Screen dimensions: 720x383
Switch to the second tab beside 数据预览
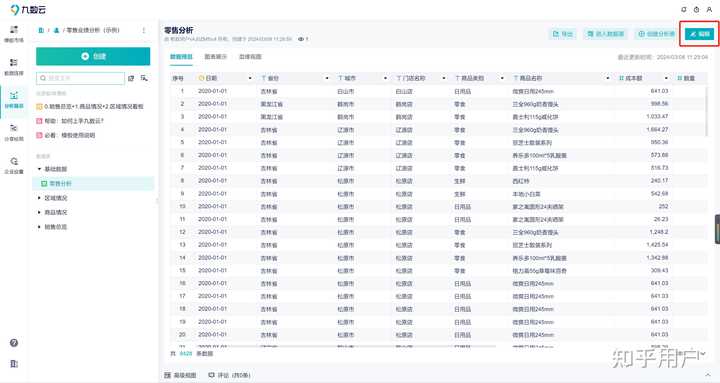tap(215, 57)
